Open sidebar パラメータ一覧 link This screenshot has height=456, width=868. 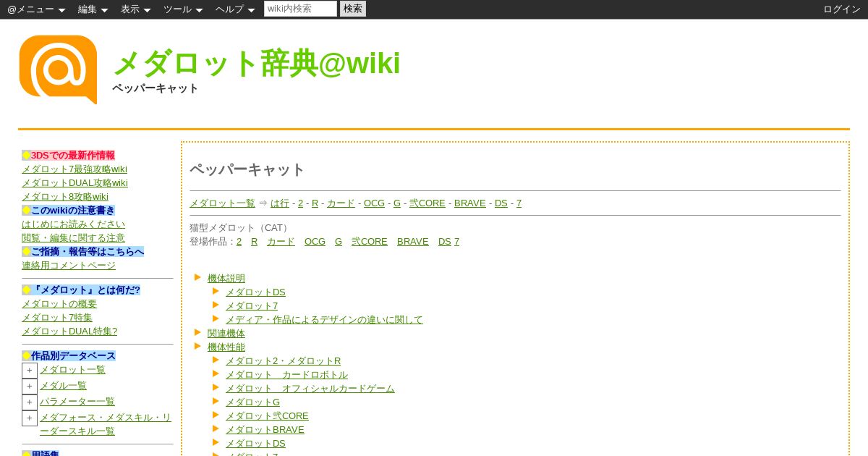click(77, 402)
